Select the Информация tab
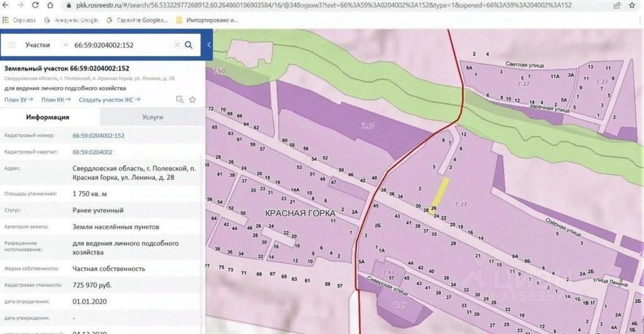This screenshot has width=644, height=334. click(x=47, y=117)
